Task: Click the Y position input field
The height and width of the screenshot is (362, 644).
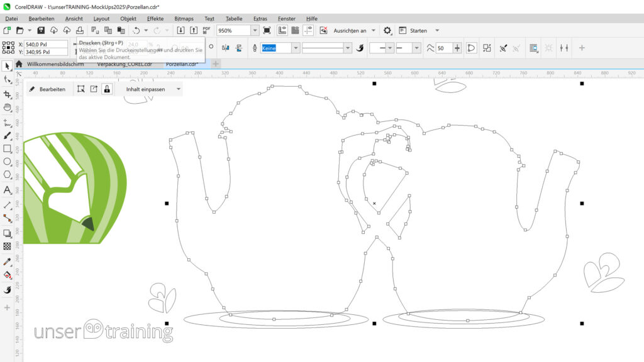Action: pyautogui.click(x=45, y=52)
